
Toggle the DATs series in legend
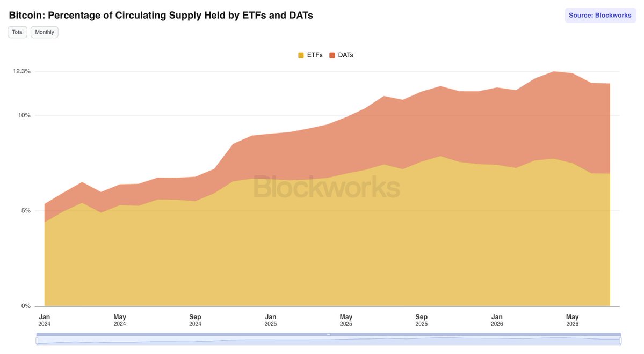click(x=341, y=55)
